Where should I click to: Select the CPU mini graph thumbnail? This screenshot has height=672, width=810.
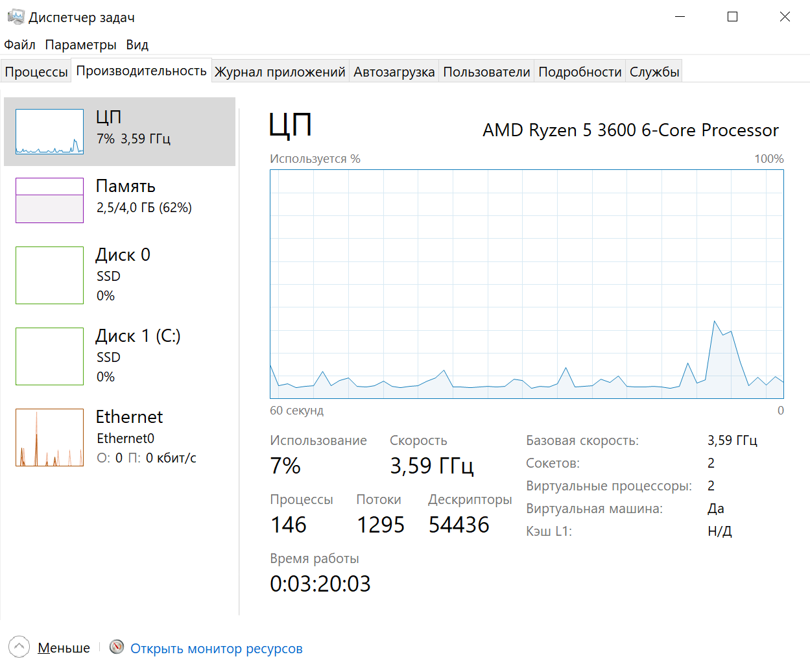point(49,132)
